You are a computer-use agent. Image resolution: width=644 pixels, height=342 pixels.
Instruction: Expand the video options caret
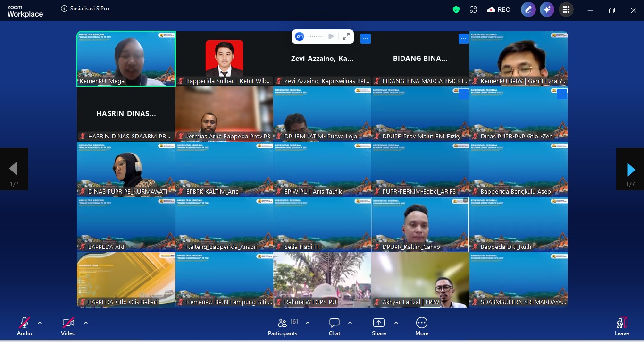pos(86,323)
